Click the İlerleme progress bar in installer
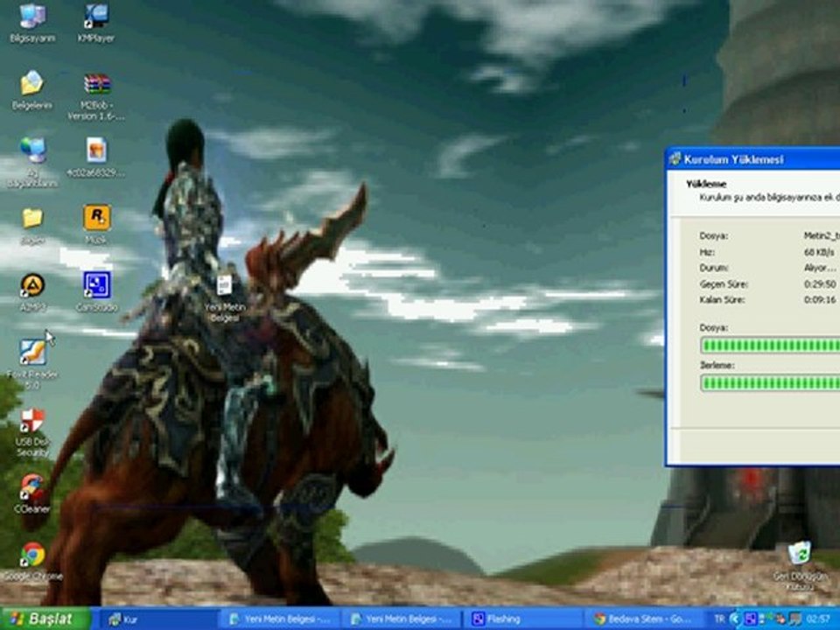The height and width of the screenshot is (630, 840). [770, 383]
